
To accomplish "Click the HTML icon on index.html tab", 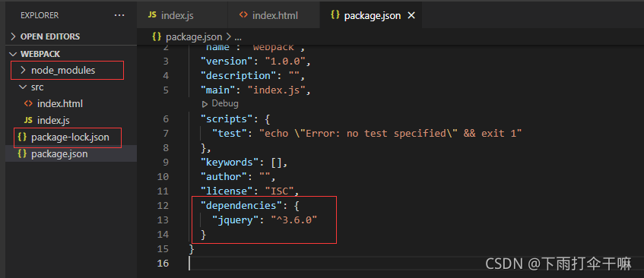I will pyautogui.click(x=243, y=15).
